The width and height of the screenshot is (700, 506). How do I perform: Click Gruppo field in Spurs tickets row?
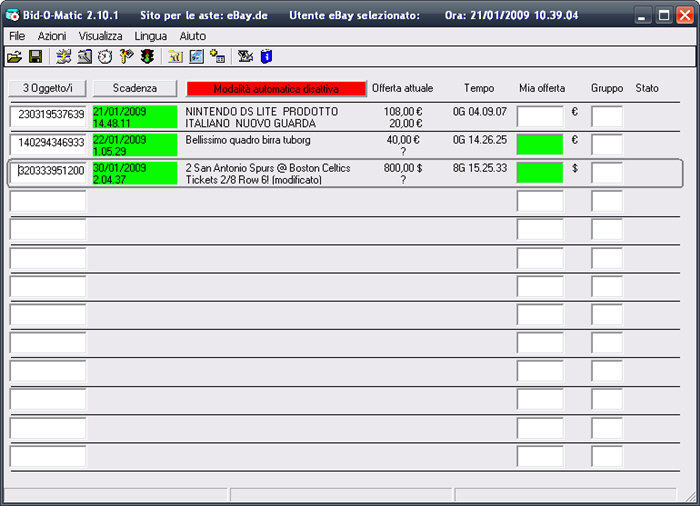(x=607, y=173)
